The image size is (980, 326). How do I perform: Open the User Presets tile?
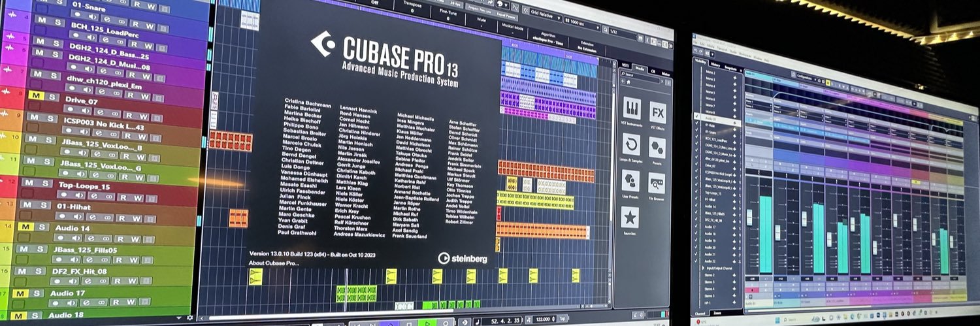631,181
